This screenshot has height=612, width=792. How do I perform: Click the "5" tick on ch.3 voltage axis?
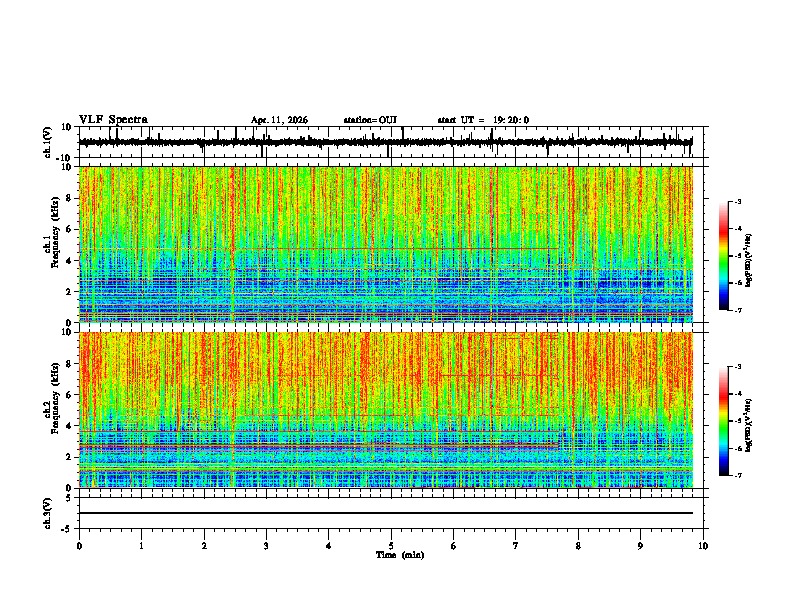[70, 498]
